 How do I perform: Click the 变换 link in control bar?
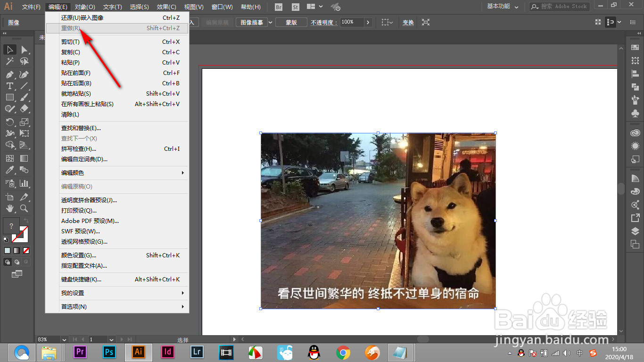408,22
